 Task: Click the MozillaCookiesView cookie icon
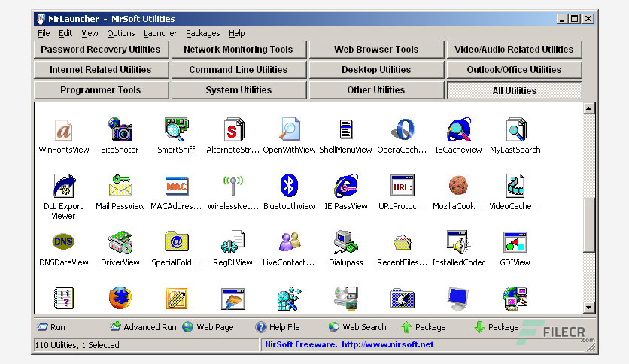[458, 186]
